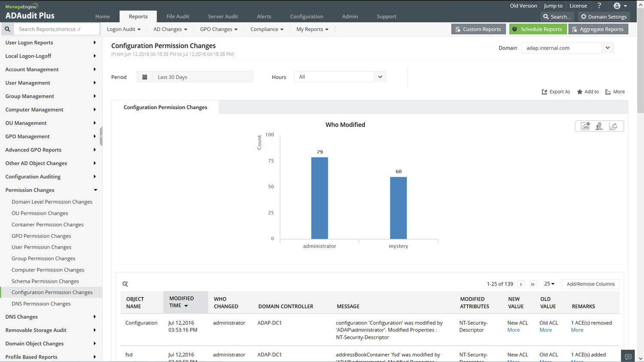Open the GPO Changes dropdown menu
Image resolution: width=644 pixels, height=362 pixels.
219,29
